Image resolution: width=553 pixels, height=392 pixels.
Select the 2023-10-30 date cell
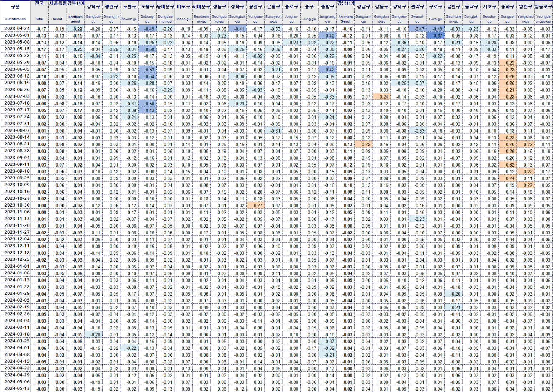tap(17, 205)
